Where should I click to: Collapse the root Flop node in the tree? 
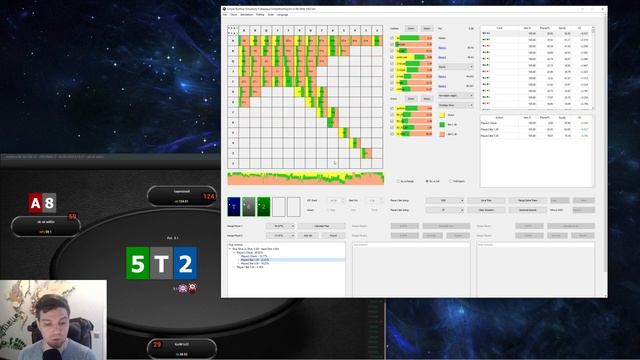tap(230, 249)
